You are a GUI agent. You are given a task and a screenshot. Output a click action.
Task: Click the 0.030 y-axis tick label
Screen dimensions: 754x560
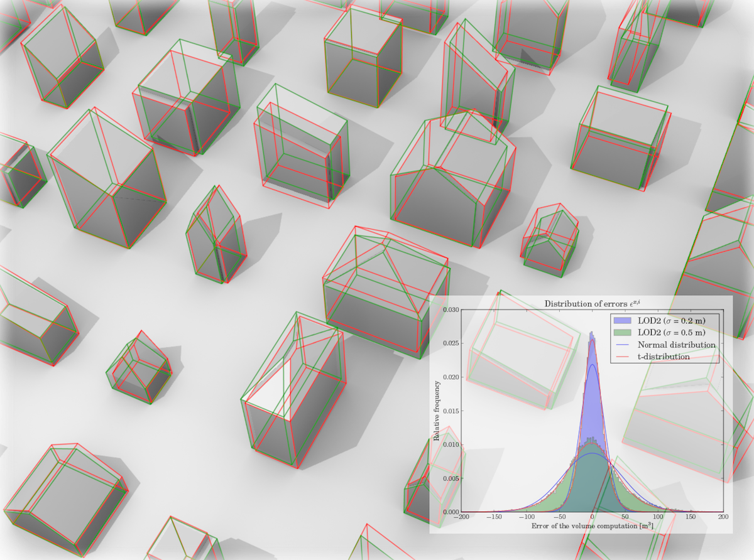[x=449, y=310]
